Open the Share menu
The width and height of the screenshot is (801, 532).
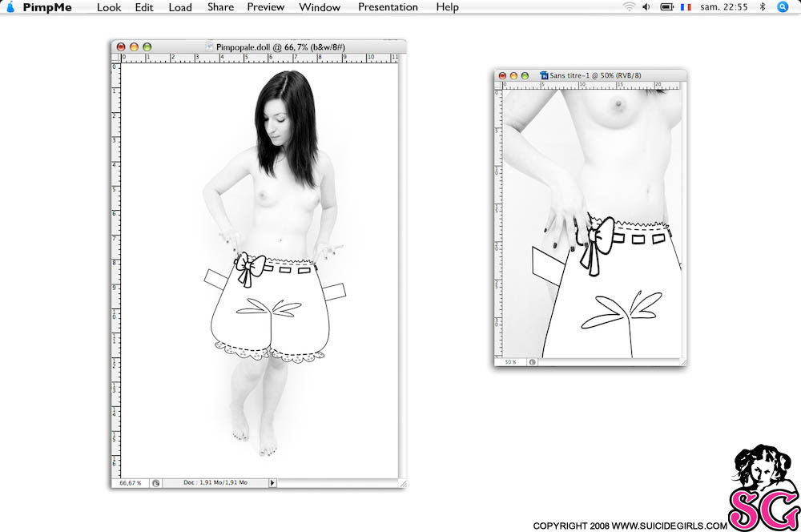(221, 7)
